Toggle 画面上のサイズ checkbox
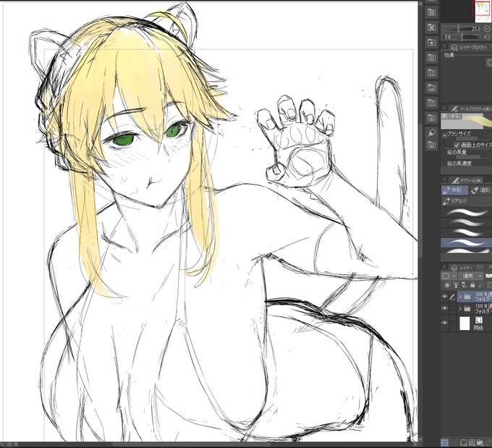Image resolution: width=492 pixels, height=448 pixels. [457, 145]
